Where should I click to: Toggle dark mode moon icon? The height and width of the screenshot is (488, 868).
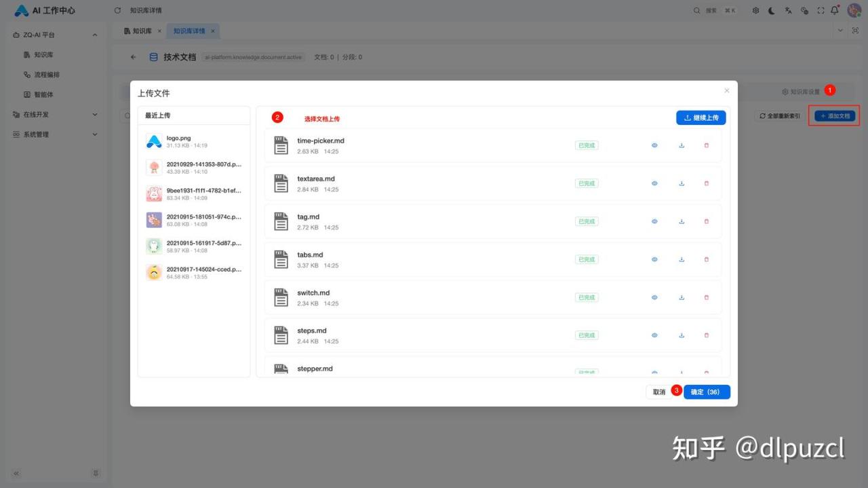click(772, 11)
